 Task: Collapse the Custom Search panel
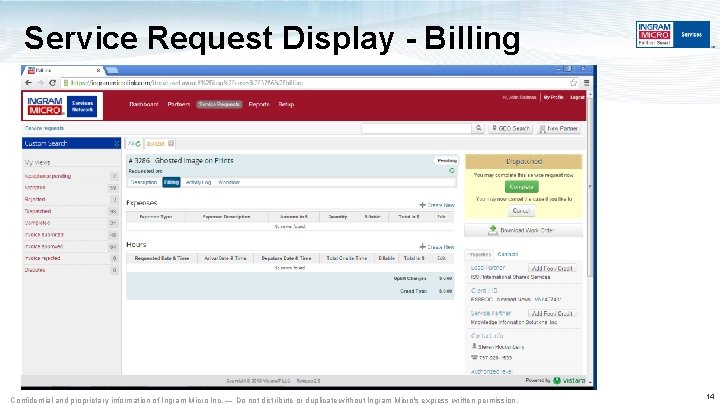(117, 143)
